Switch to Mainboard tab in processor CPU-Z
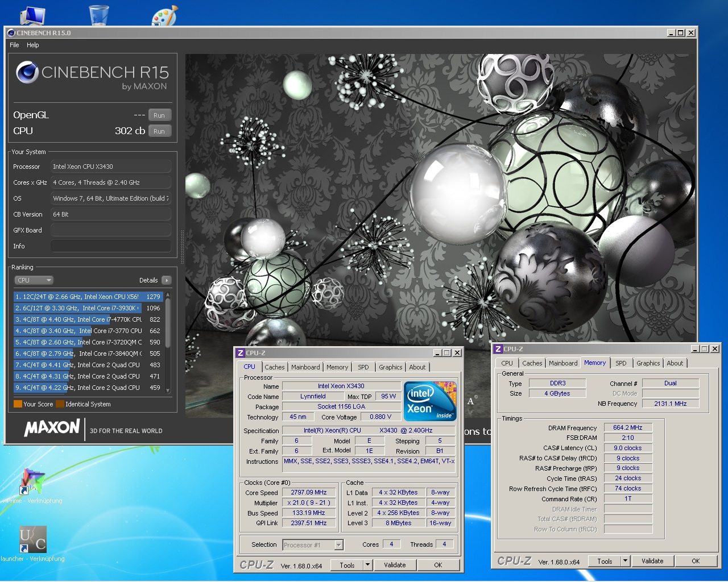This screenshot has height=582, width=728. 305,367
